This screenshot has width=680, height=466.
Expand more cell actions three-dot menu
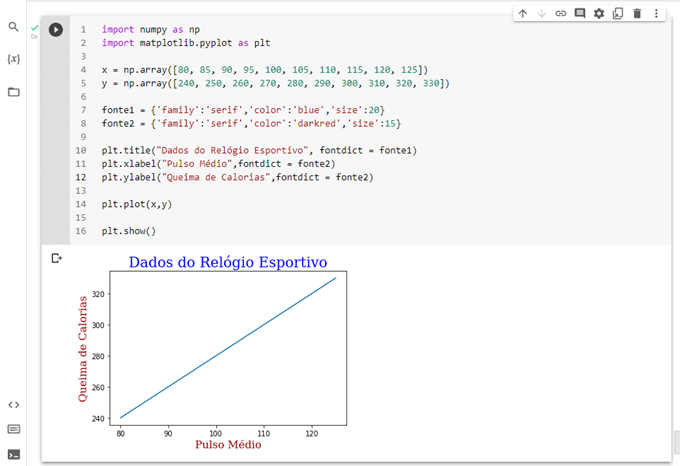click(x=656, y=13)
